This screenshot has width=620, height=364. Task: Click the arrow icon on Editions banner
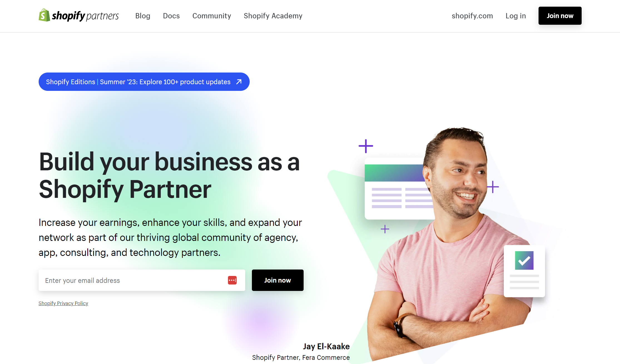coord(239,82)
